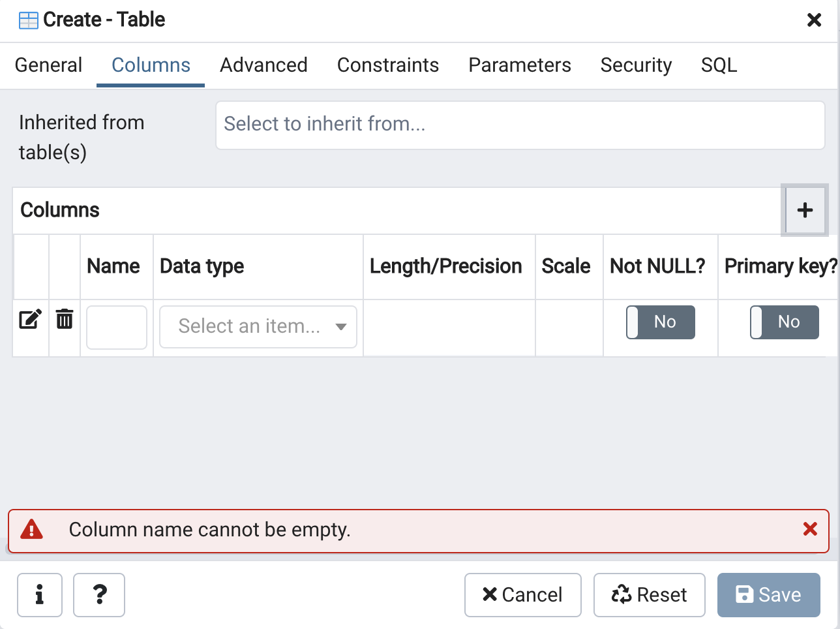This screenshot has height=629, width=840.
Task: Open the Inherited from tables selector
Action: tap(520, 125)
